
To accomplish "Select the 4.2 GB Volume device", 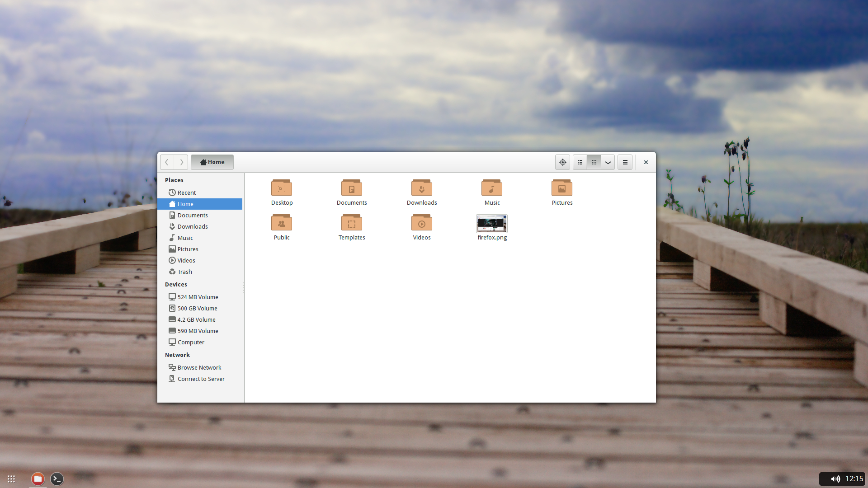I will (200, 319).
